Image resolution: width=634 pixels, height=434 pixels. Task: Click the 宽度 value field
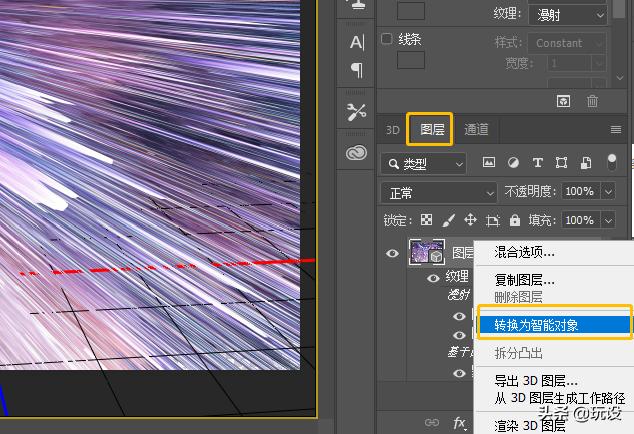coord(569,64)
